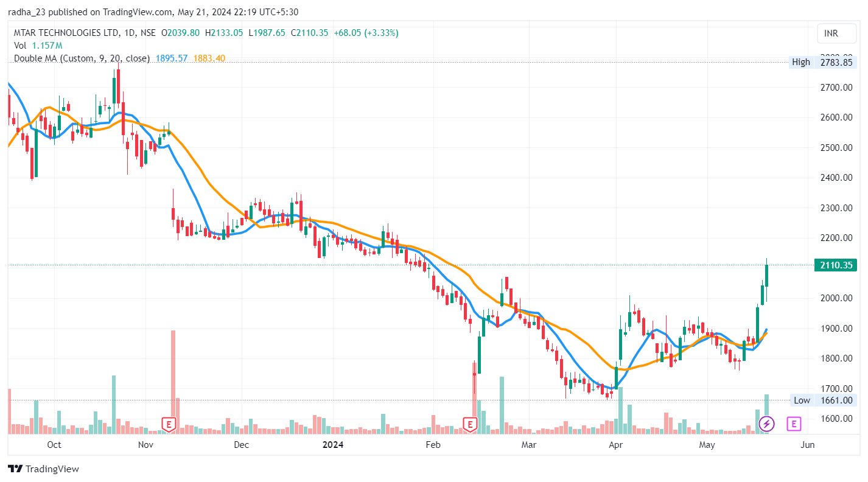Click the red earnings E marker in November
Image resolution: width=868 pixels, height=482 pixels.
tap(169, 424)
